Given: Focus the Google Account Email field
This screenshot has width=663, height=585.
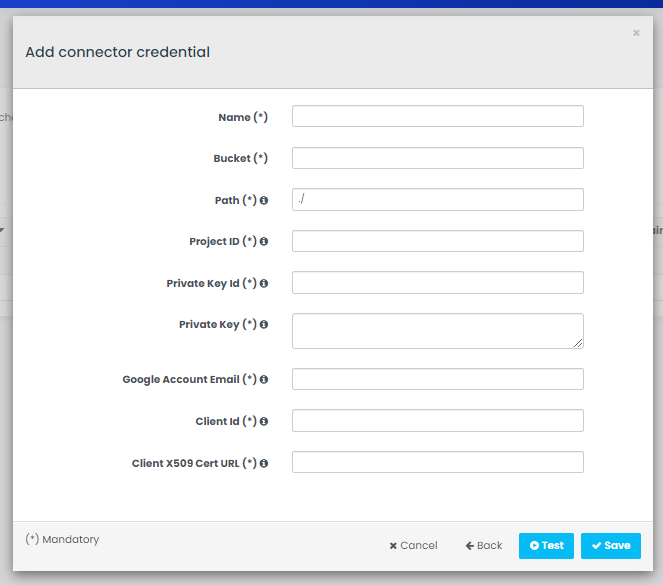Looking at the screenshot, I should 437,379.
